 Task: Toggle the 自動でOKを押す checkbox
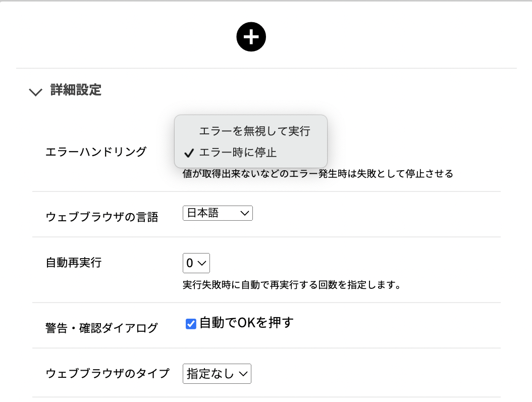pos(191,324)
